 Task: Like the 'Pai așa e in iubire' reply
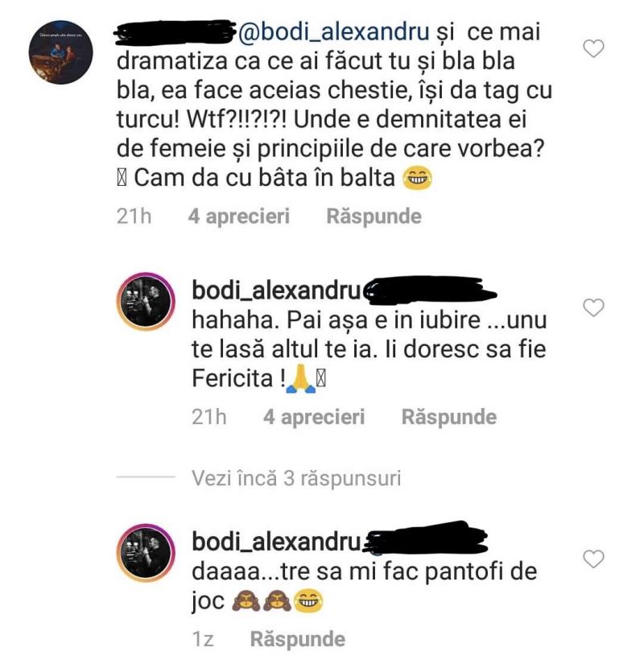pyautogui.click(x=593, y=307)
